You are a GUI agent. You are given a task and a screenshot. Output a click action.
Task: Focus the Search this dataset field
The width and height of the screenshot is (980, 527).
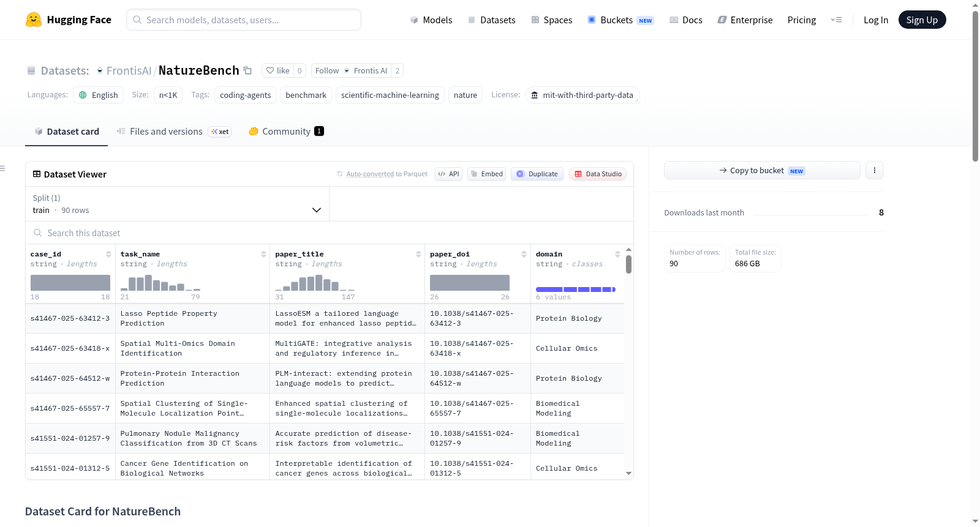pyautogui.click(x=330, y=233)
